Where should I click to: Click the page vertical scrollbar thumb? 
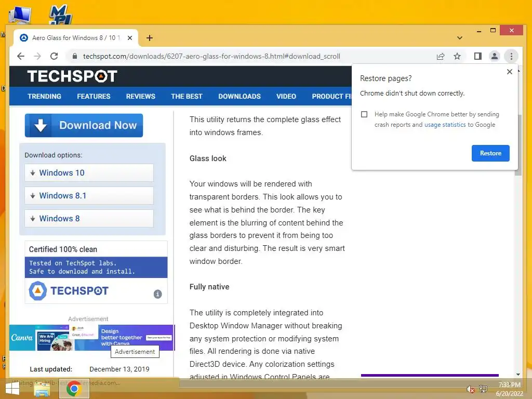tap(518, 145)
